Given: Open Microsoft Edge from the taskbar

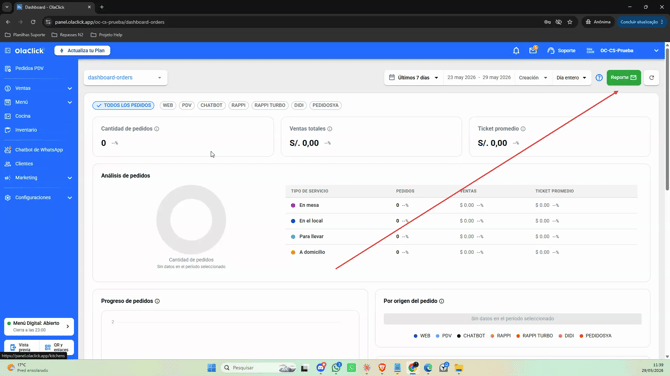Looking at the screenshot, I should click(x=428, y=368).
